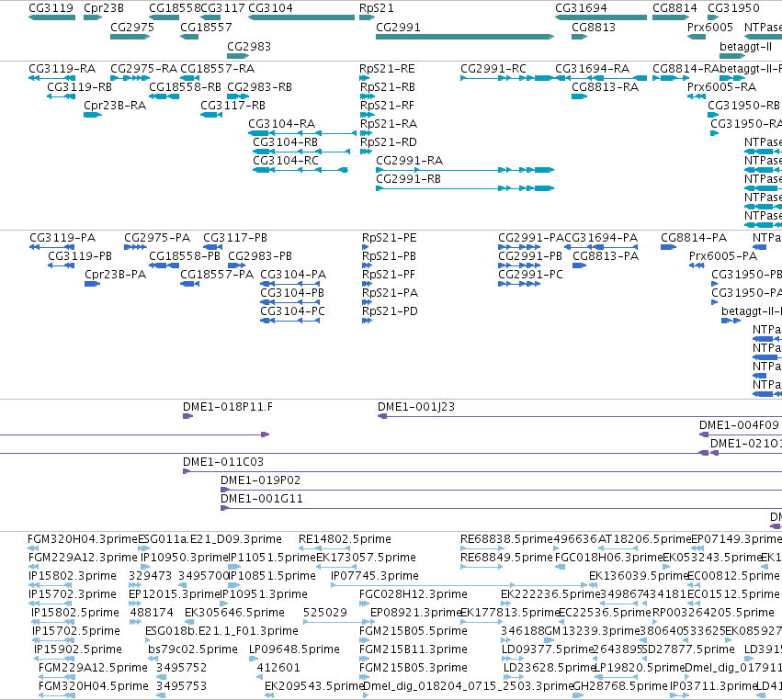This screenshot has width=782, height=700.
Task: Select the DME1-011C03 clone label
Action: click(x=223, y=462)
